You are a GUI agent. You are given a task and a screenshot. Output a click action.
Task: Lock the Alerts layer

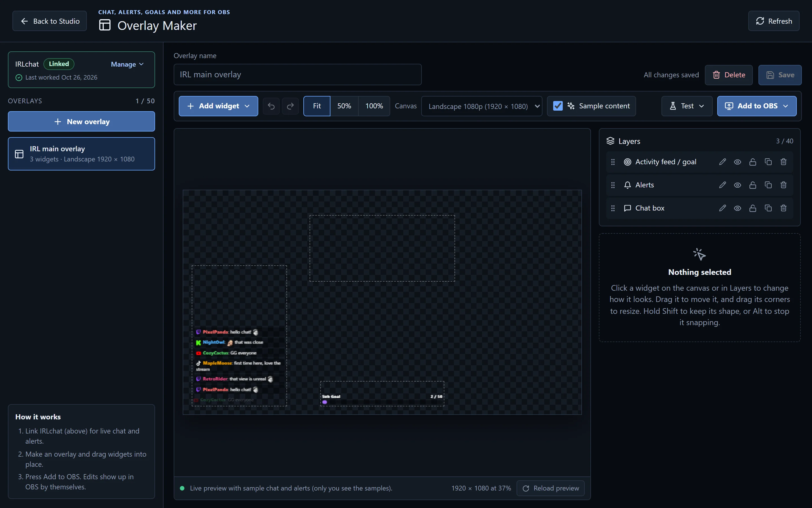click(753, 185)
